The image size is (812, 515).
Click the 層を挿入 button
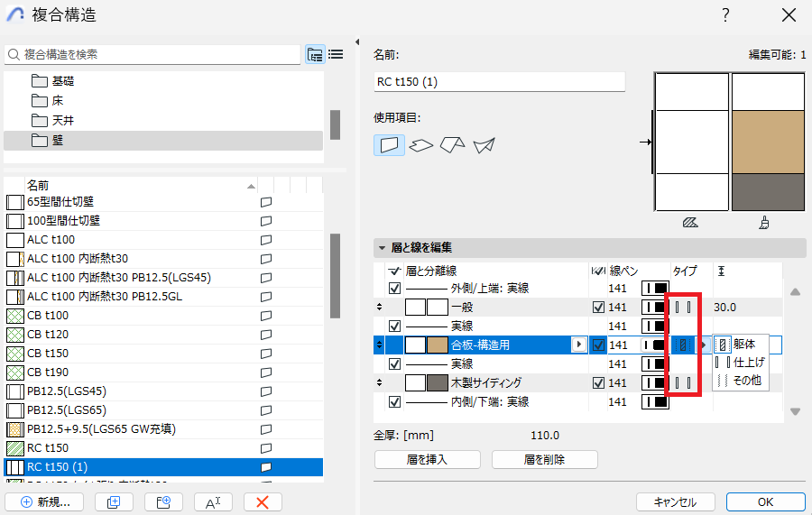[428, 459]
